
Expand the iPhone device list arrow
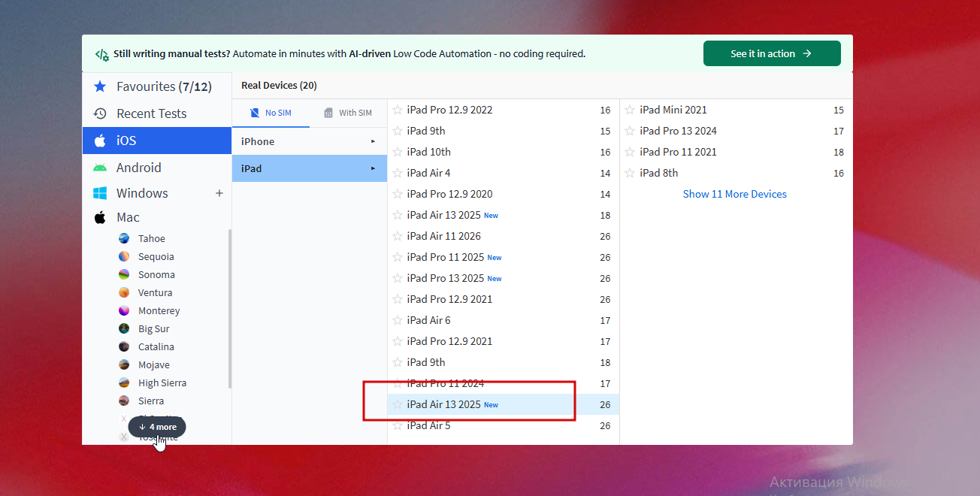pyautogui.click(x=373, y=141)
